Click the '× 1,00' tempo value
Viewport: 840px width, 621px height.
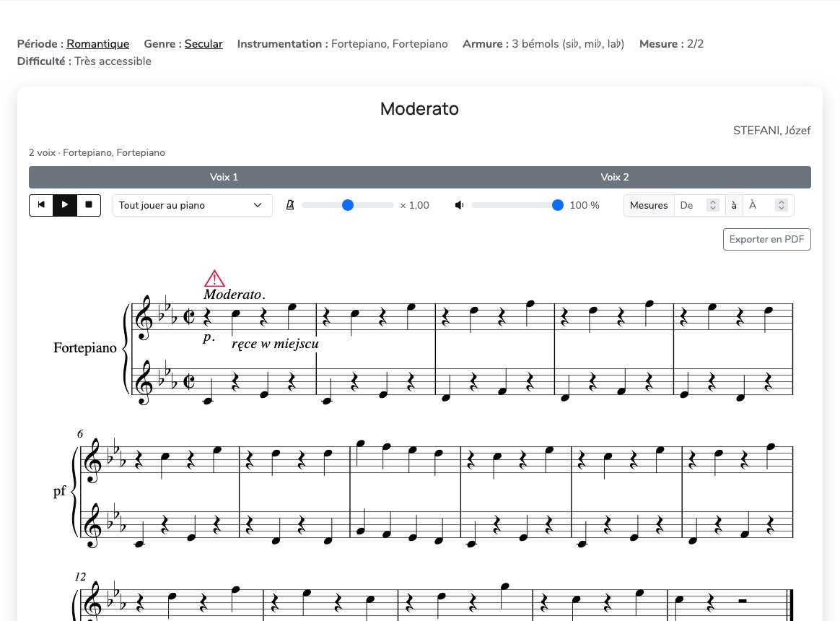[x=415, y=205]
